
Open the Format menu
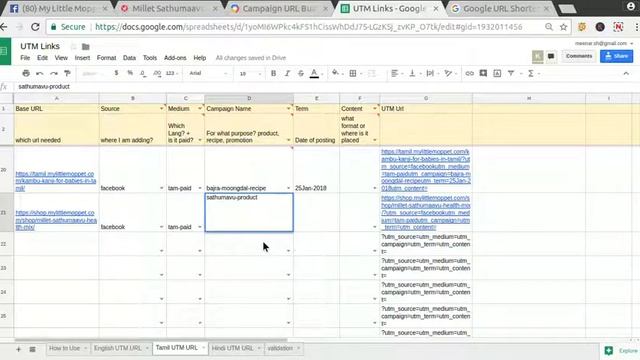pyautogui.click(x=106, y=58)
